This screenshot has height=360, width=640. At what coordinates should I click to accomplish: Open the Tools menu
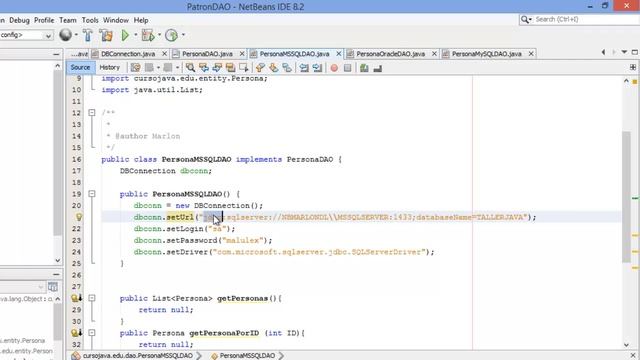click(90, 20)
